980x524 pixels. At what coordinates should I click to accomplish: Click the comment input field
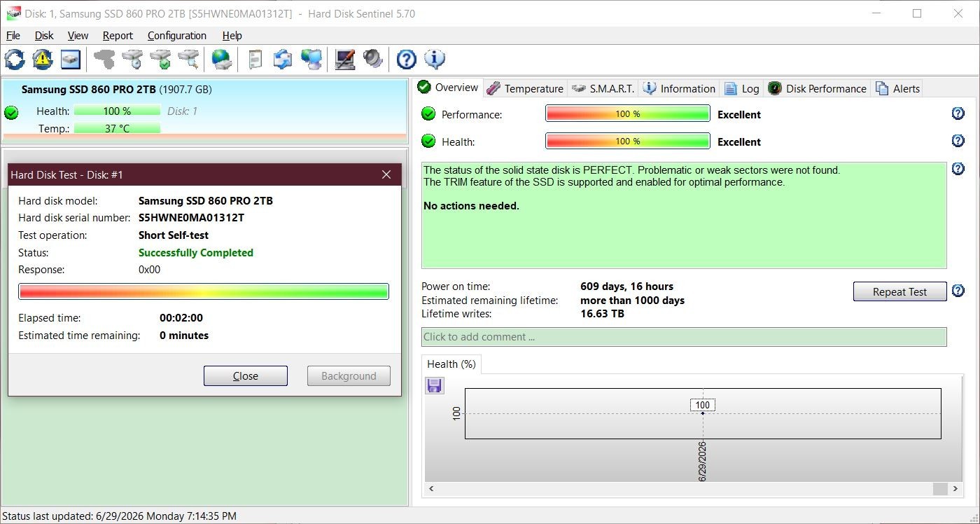coord(684,336)
